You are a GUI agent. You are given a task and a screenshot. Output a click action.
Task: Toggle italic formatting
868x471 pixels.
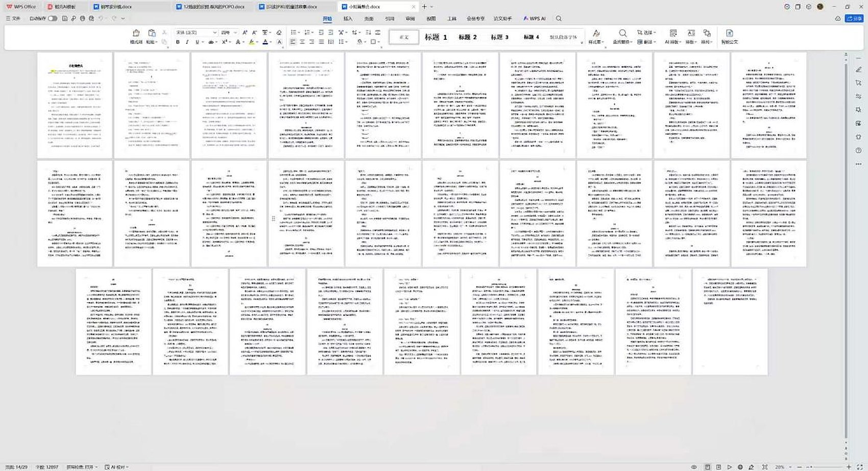pos(187,42)
